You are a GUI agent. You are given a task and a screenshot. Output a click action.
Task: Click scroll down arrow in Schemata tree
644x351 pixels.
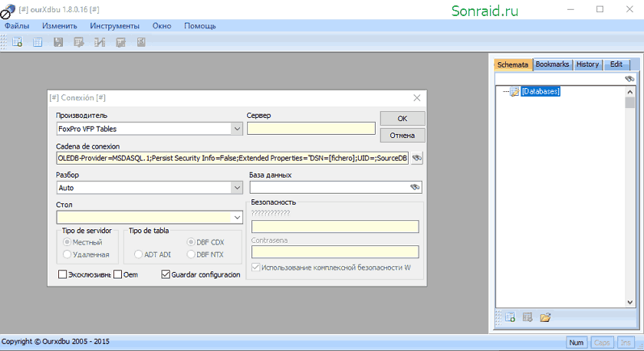pos(630,302)
